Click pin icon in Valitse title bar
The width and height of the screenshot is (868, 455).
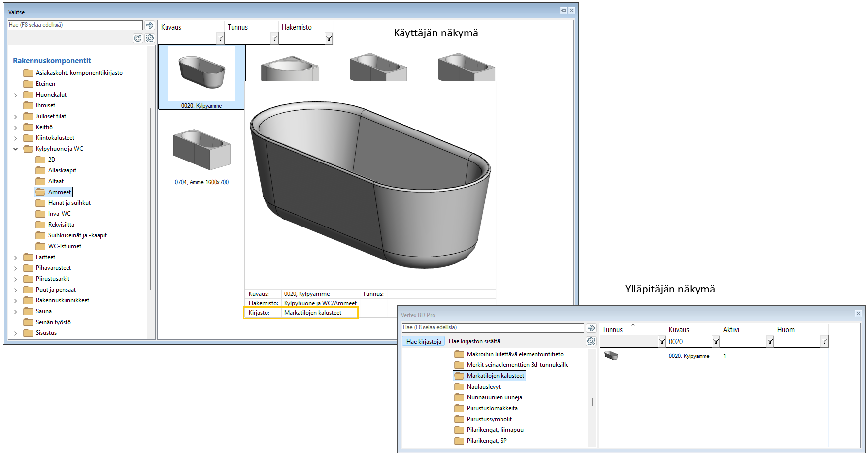point(563,10)
